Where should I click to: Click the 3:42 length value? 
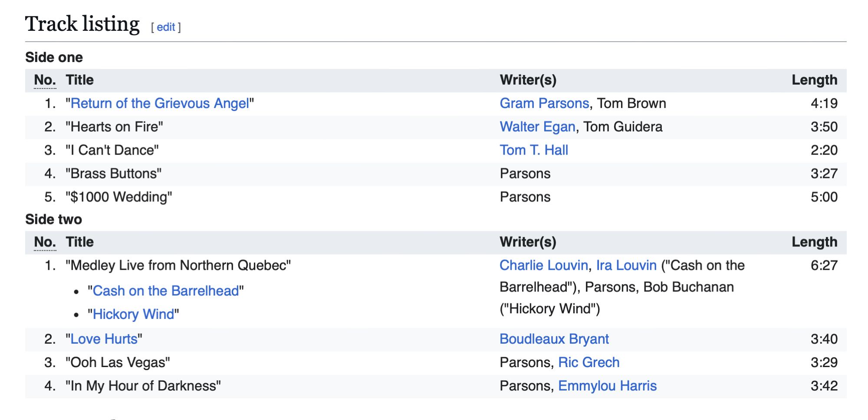824,386
